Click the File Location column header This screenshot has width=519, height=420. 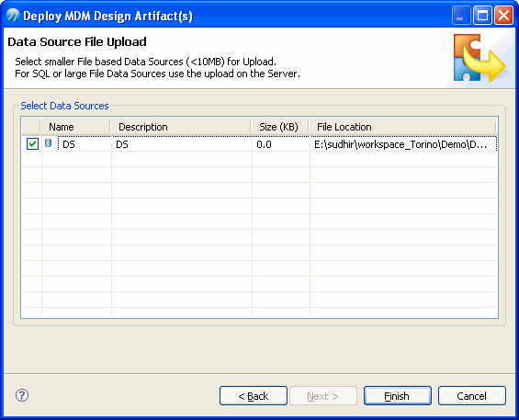[x=402, y=127]
